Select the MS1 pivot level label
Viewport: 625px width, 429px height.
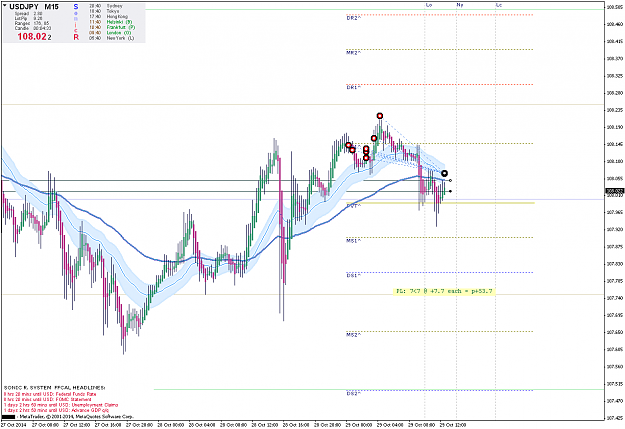coord(354,241)
